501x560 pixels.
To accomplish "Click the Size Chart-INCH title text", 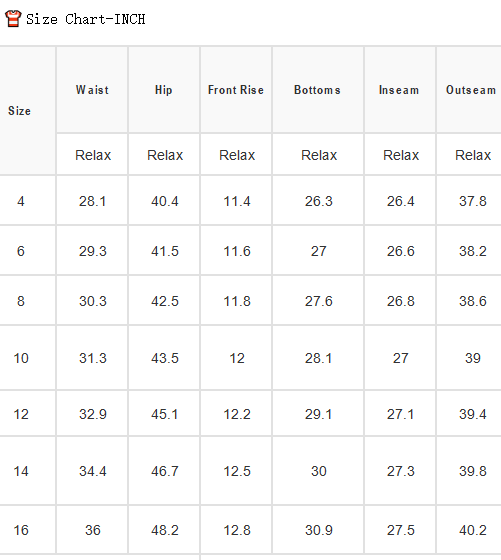I will tap(86, 19).
